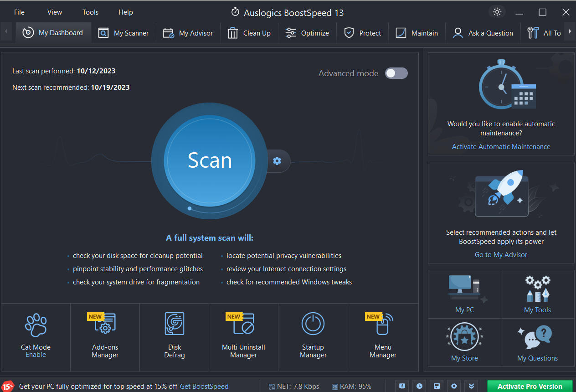The image size is (576, 392).
Task: Toggle light/dark theme sun icon
Action: tap(497, 12)
